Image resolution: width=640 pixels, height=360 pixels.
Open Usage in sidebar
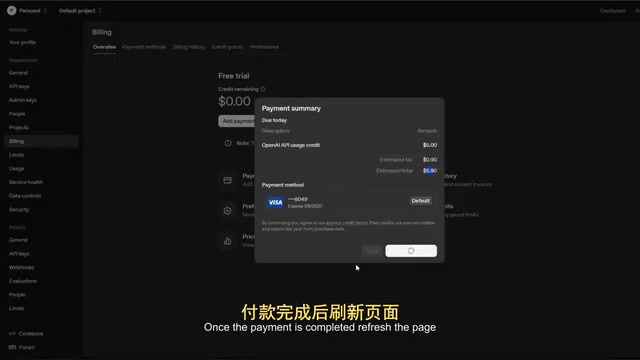pos(16,169)
